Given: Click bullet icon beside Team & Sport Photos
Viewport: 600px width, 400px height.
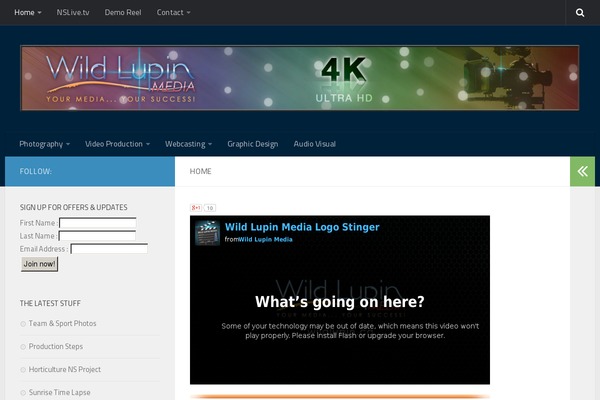Looking at the screenshot, I should pyautogui.click(x=23, y=324).
